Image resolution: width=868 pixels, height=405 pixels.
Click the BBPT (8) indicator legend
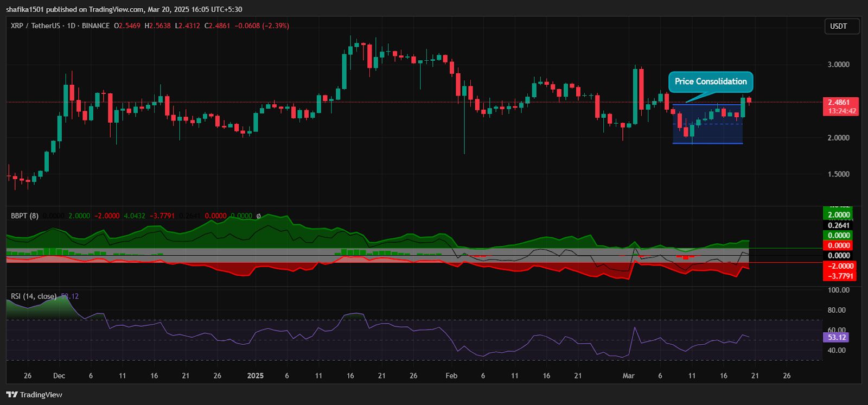[24, 216]
